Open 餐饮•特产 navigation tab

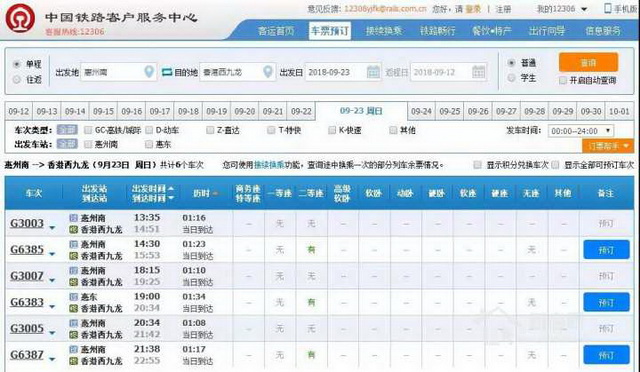tap(491, 31)
